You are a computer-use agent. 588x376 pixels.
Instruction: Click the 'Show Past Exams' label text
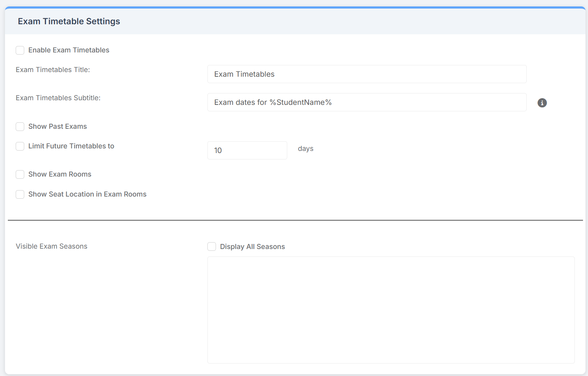click(x=57, y=127)
